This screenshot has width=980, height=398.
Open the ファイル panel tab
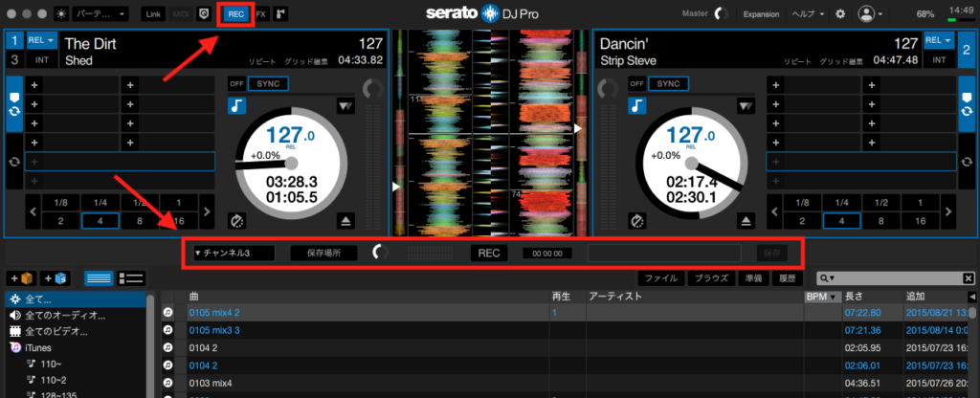click(661, 278)
